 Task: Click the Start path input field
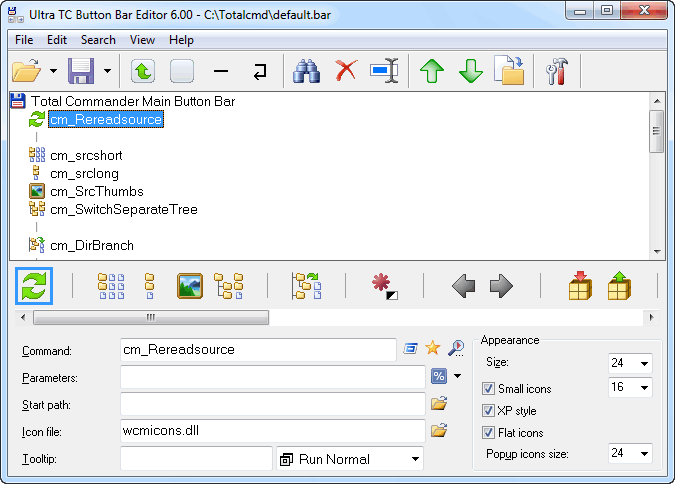(x=273, y=404)
